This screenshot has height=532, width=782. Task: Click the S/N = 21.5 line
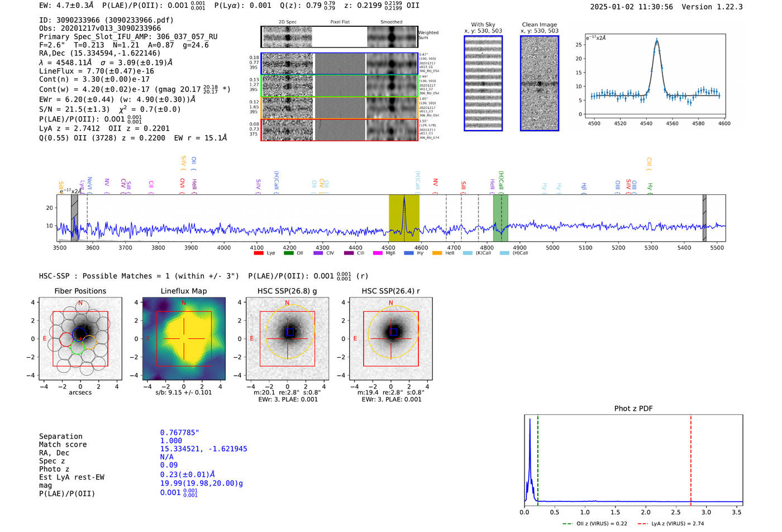110,109
